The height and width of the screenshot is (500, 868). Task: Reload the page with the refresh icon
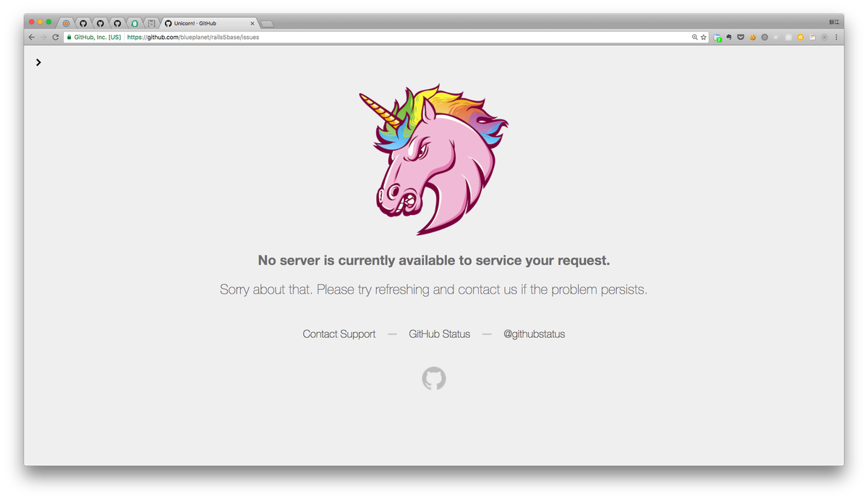55,37
